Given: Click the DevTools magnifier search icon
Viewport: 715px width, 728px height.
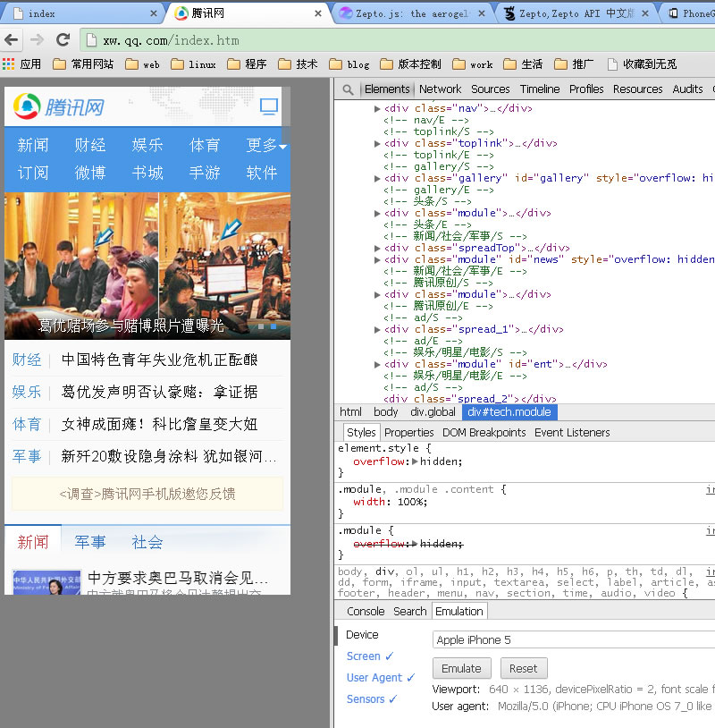Looking at the screenshot, I should click(x=348, y=89).
